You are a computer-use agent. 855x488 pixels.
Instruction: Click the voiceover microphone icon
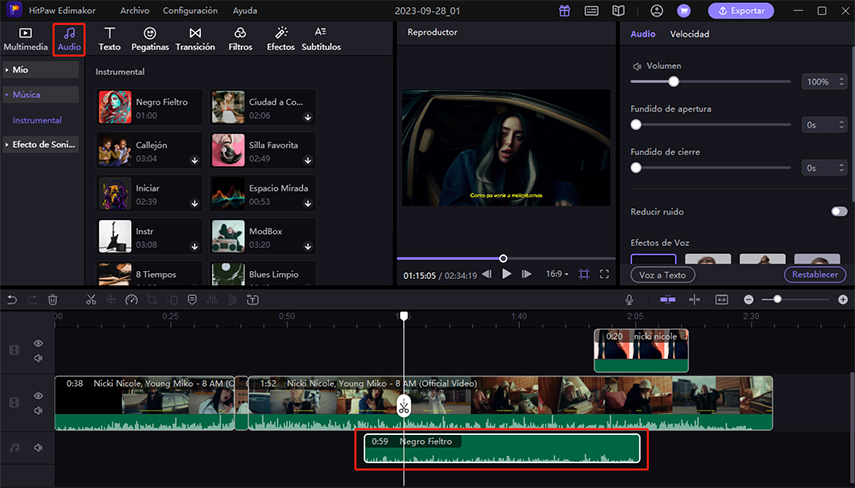coord(629,300)
